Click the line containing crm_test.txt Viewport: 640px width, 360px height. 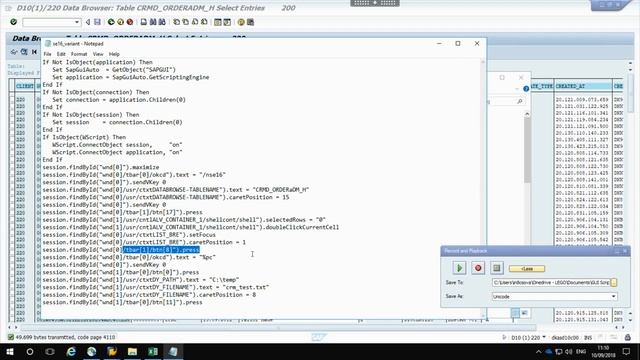[x=156, y=287]
